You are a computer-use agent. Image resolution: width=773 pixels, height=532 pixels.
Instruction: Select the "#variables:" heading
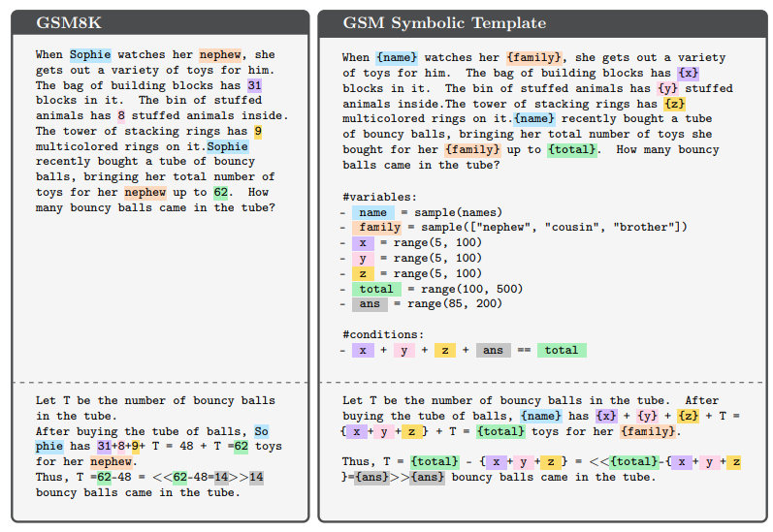click(x=379, y=197)
